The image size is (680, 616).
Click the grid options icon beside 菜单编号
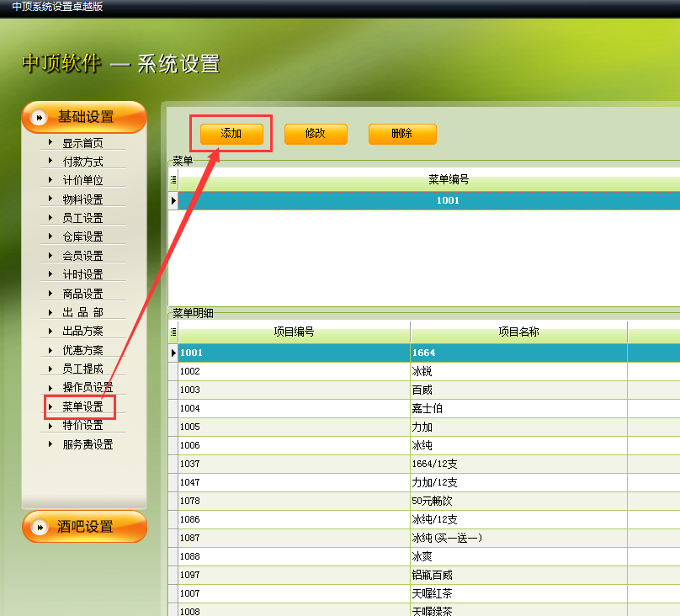coord(173,179)
